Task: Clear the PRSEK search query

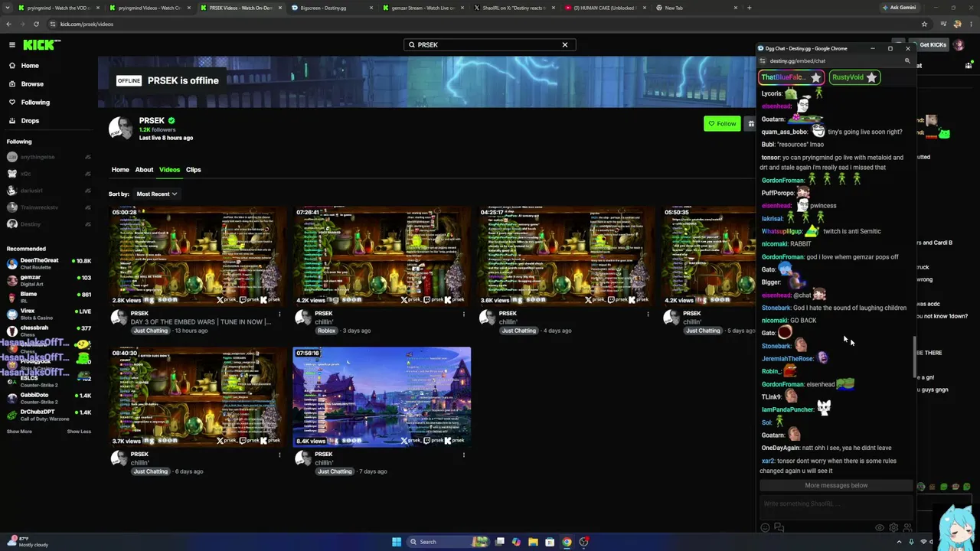Action: 565,45
